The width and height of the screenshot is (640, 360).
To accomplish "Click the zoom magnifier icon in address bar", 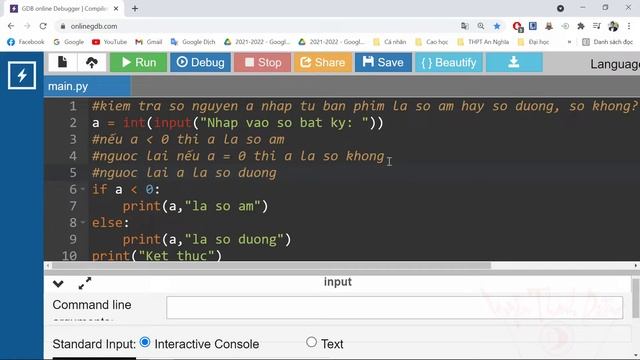I will coord(481,26).
